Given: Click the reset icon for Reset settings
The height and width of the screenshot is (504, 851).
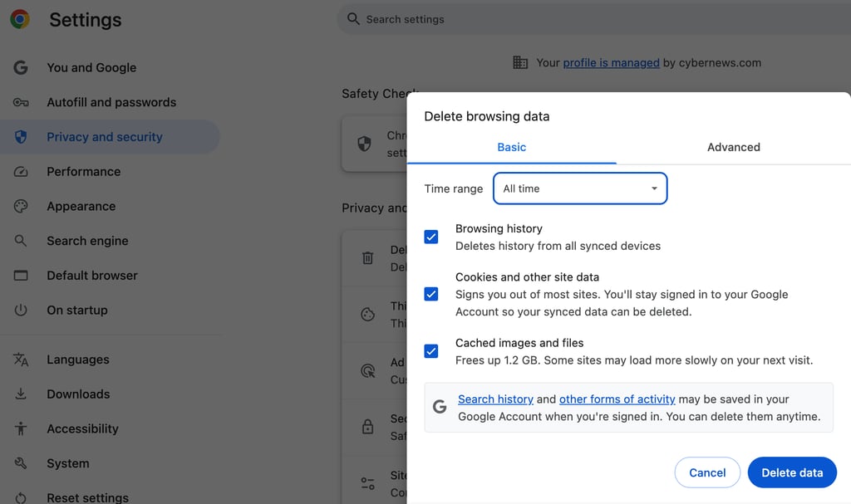Looking at the screenshot, I should pyautogui.click(x=21, y=498).
